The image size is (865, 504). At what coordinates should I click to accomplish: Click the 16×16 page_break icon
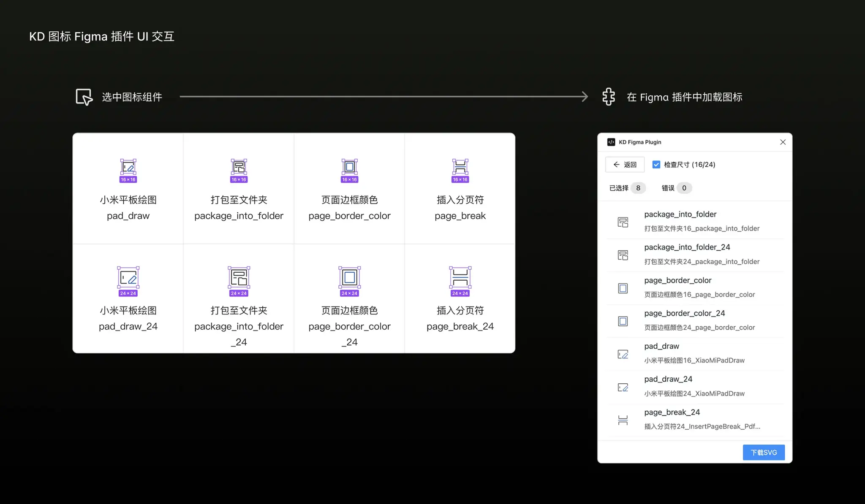pos(460,167)
